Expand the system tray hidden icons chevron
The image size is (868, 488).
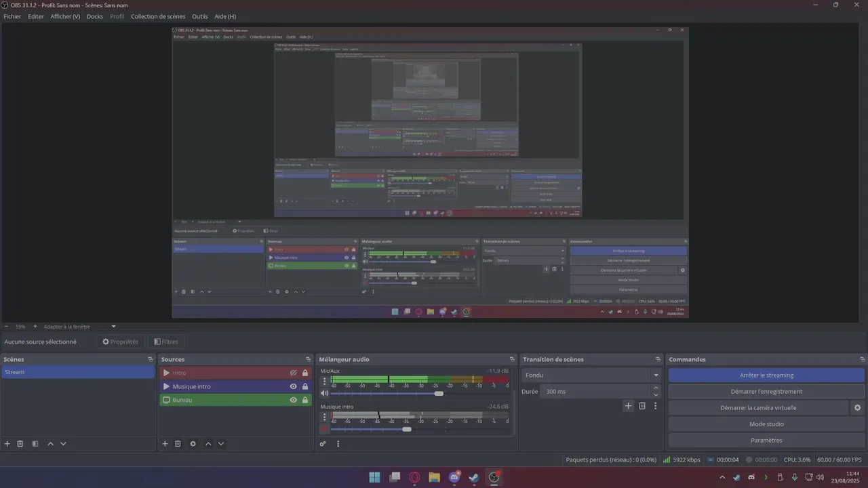[x=722, y=477]
